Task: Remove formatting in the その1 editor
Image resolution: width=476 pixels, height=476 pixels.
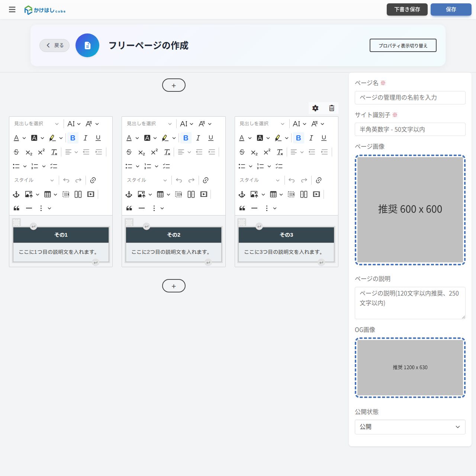Action: pos(54,152)
